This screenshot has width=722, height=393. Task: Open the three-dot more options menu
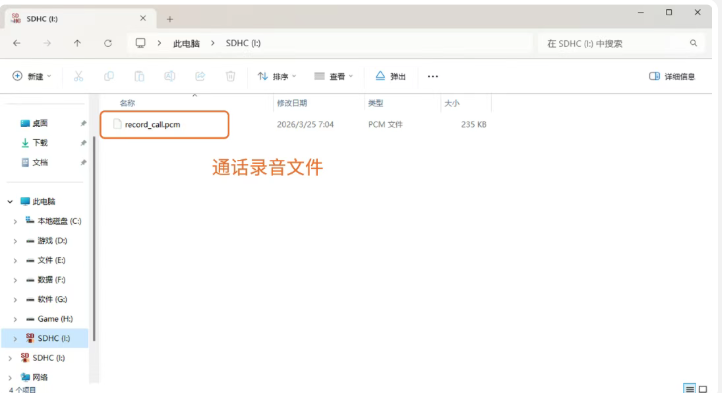click(x=433, y=76)
